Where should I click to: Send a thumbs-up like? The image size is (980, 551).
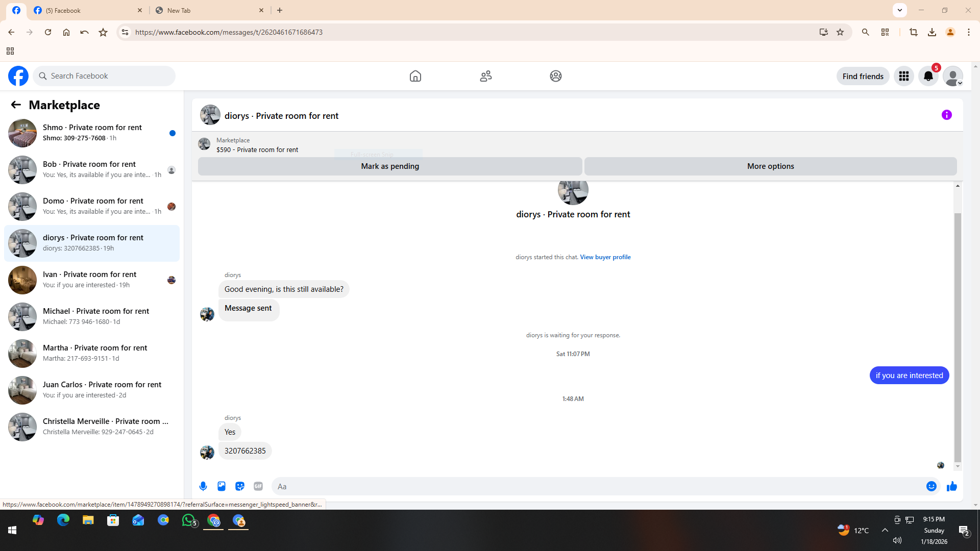[x=951, y=486]
